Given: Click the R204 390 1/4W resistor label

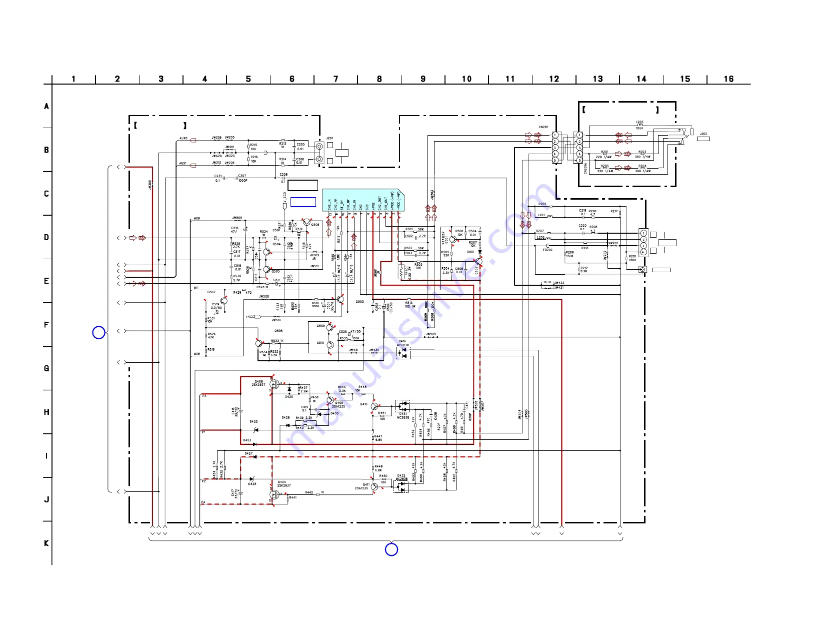Looking at the screenshot, I should [x=642, y=169].
